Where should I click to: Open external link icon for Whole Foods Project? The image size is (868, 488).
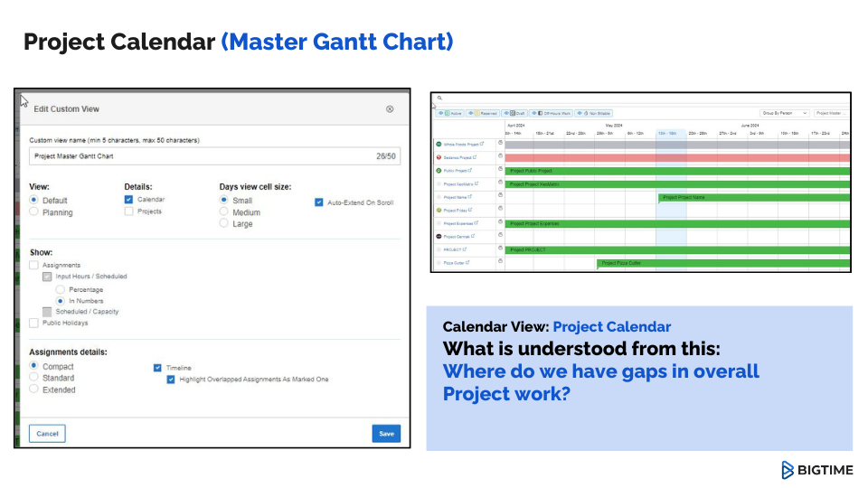[x=482, y=144]
